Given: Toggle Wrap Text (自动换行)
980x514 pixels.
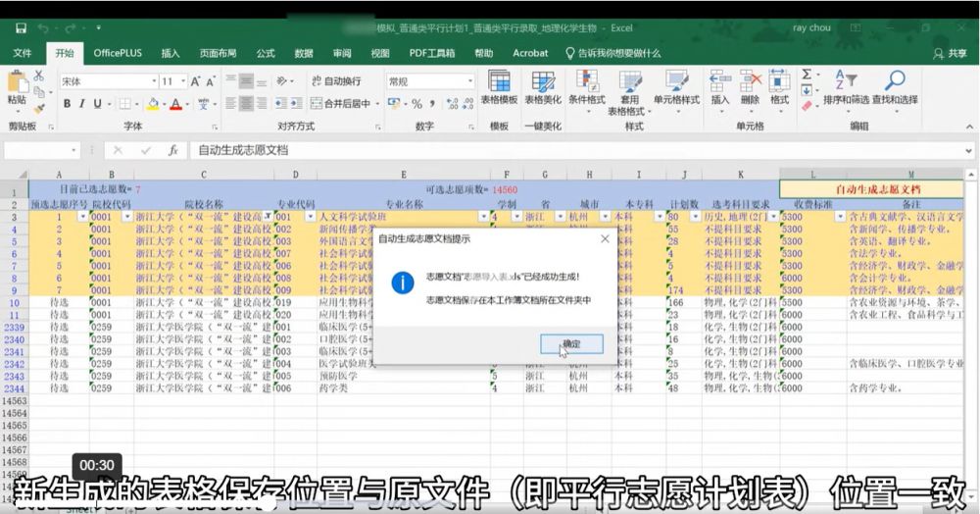Looking at the screenshot, I should [334, 81].
